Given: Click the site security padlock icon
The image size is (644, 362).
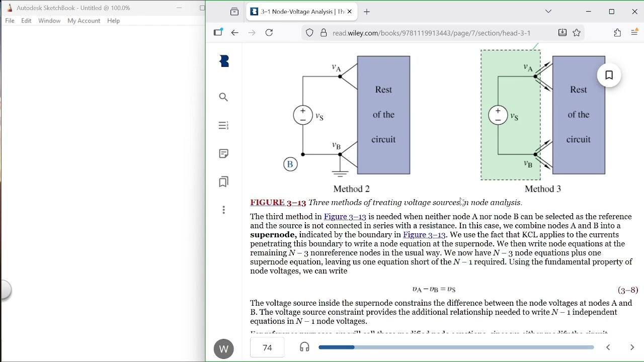Looking at the screenshot, I should tap(324, 33).
